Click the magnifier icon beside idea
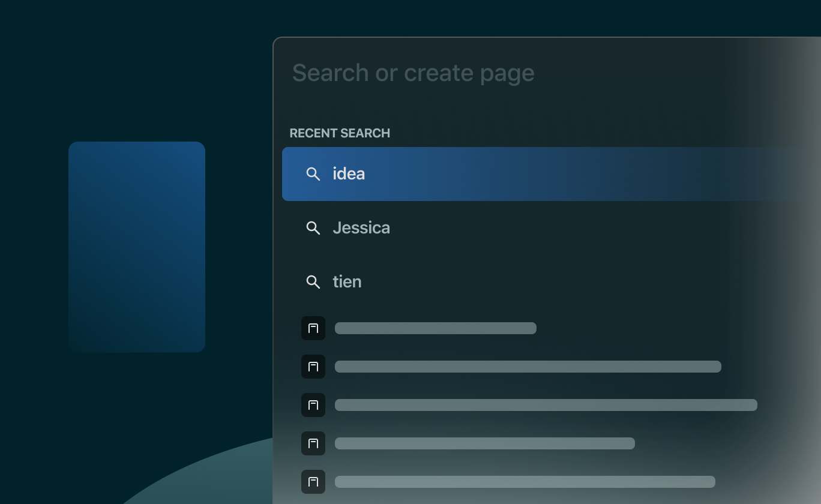Screen dimensions: 821x504 click(313, 174)
